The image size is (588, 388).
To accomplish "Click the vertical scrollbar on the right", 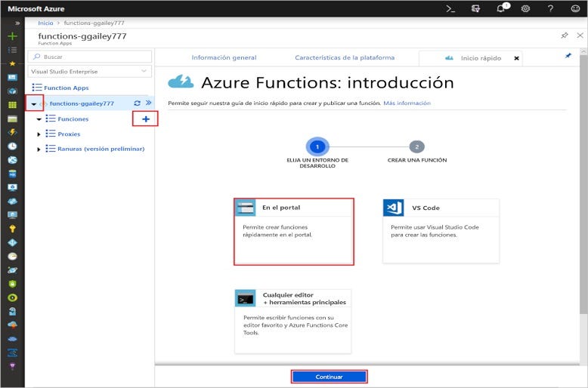I will [583, 183].
